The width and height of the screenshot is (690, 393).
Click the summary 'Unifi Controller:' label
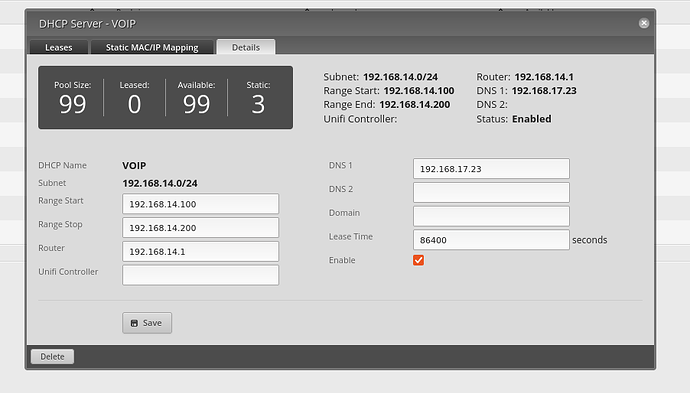coord(360,119)
